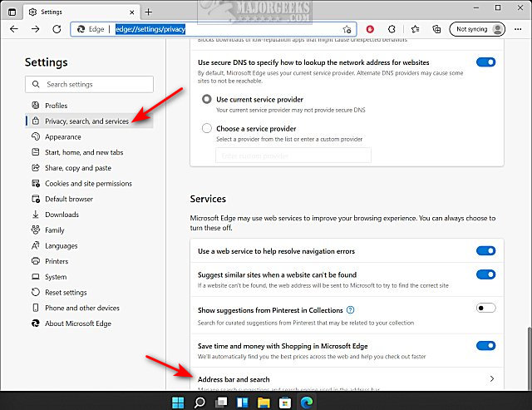Open Windows Start menu in taskbar
The image size is (532, 410).
coord(178,403)
